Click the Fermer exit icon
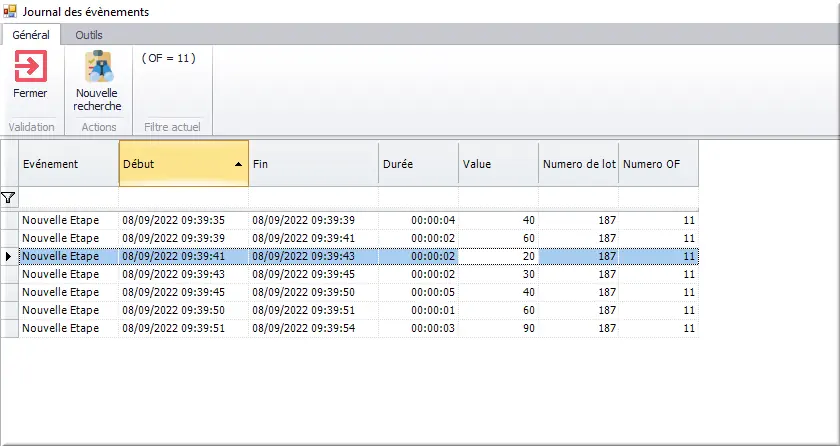Viewport: 840px width, 446px height. point(31,66)
